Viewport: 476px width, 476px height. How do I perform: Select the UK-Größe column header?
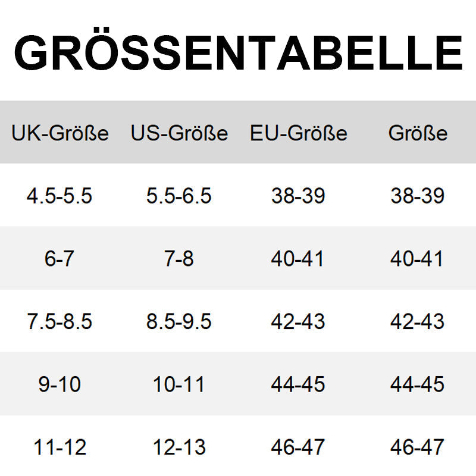pos(60,133)
